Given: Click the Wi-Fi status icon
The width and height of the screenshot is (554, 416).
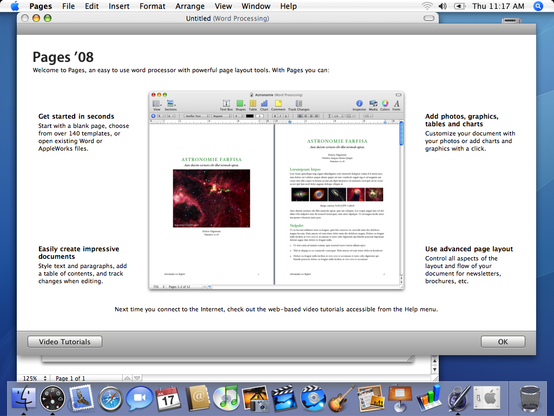Looking at the screenshot, I should pyautogui.click(x=427, y=6).
